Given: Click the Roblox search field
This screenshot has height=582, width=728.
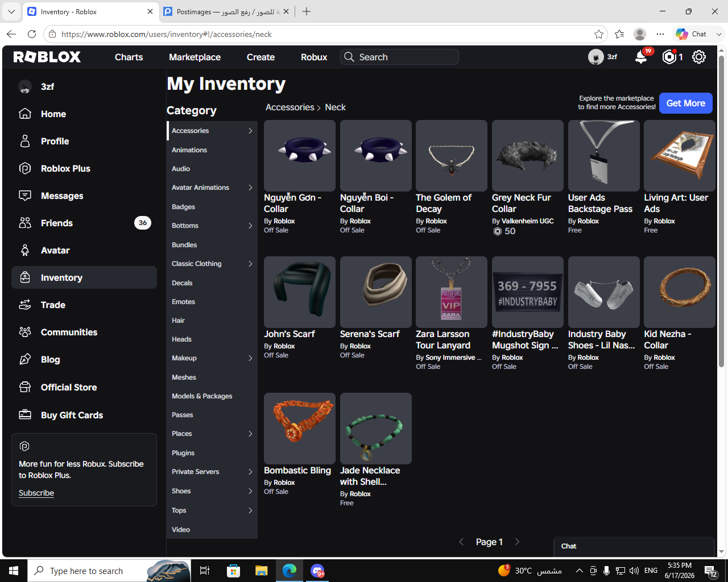Looking at the screenshot, I should click(399, 57).
